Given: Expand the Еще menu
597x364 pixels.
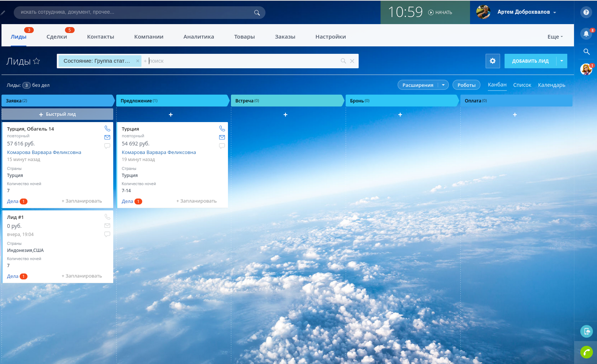Looking at the screenshot, I should [x=555, y=37].
